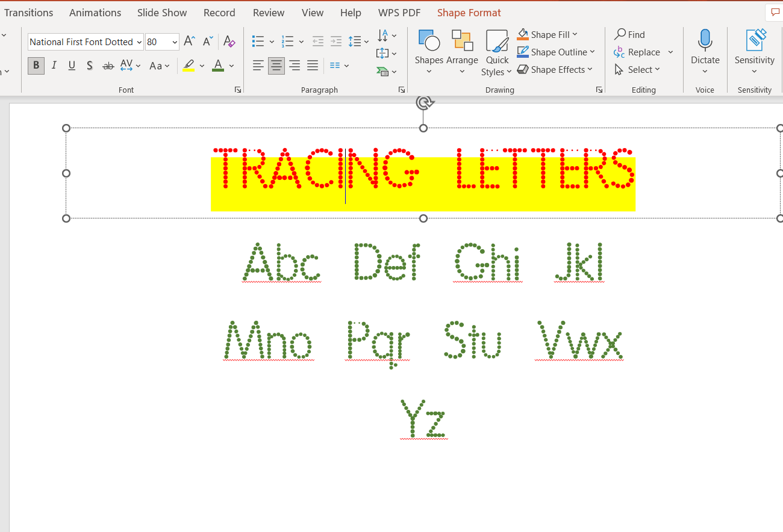Expand the font size dropdown
The image size is (783, 532).
point(175,42)
